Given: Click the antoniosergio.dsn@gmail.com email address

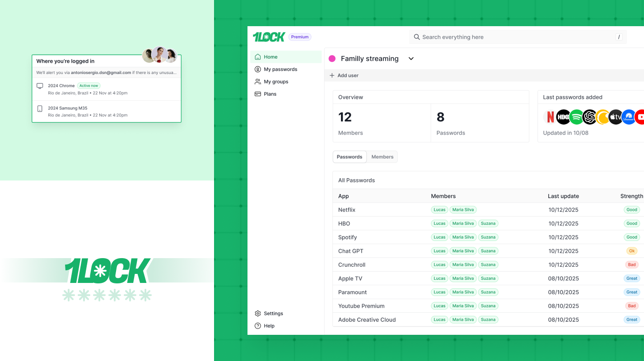Looking at the screenshot, I should (101, 72).
